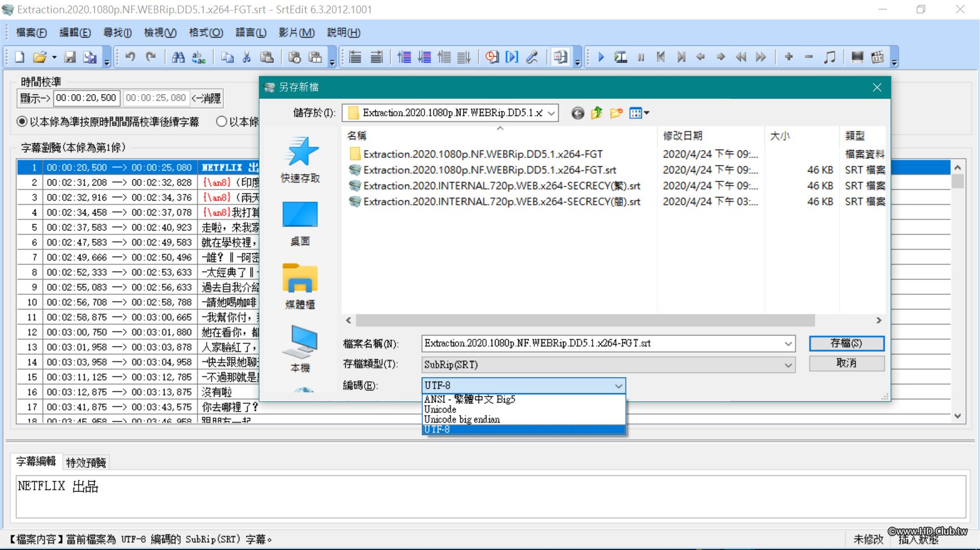The height and width of the screenshot is (550, 980).
Task: Choose UTF-8 in the encoding list
Action: (524, 430)
